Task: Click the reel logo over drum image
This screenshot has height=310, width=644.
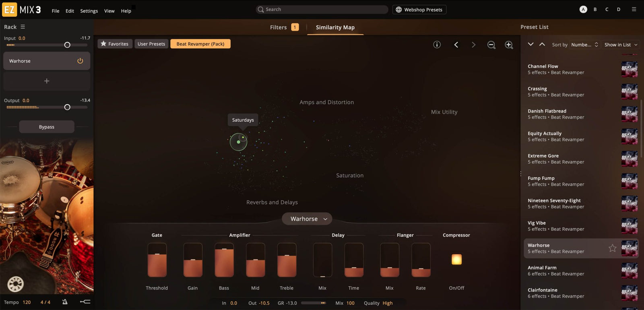Action: coord(15,284)
